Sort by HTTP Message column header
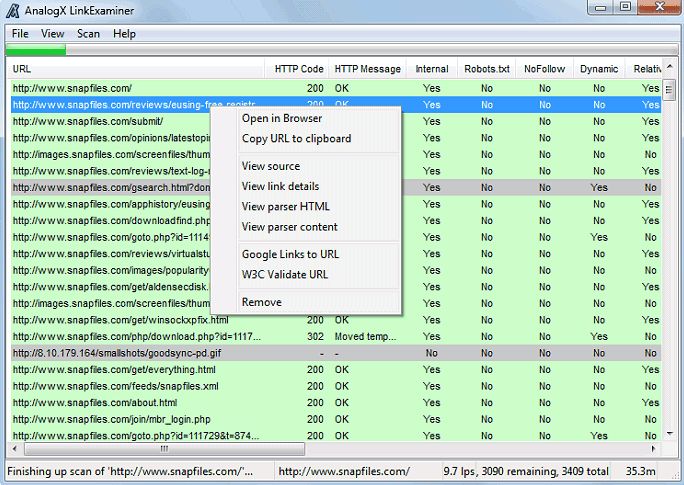The width and height of the screenshot is (684, 485). click(367, 69)
